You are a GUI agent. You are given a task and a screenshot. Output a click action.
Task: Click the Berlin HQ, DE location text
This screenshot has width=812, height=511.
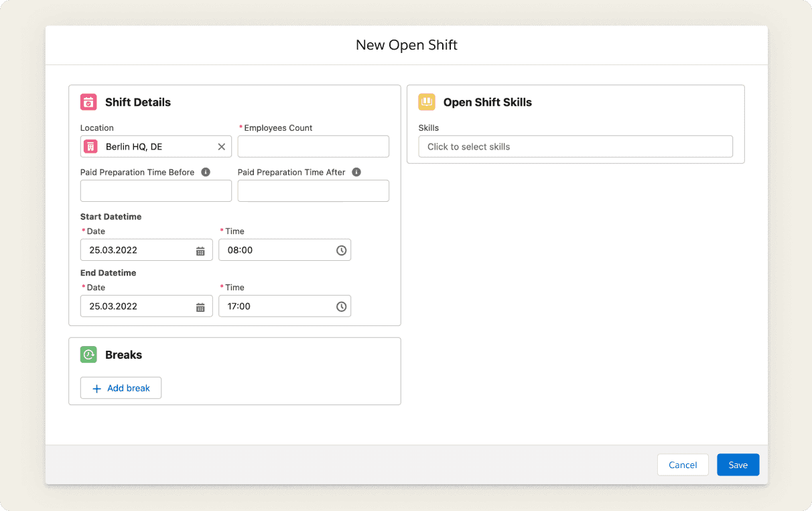[134, 146]
